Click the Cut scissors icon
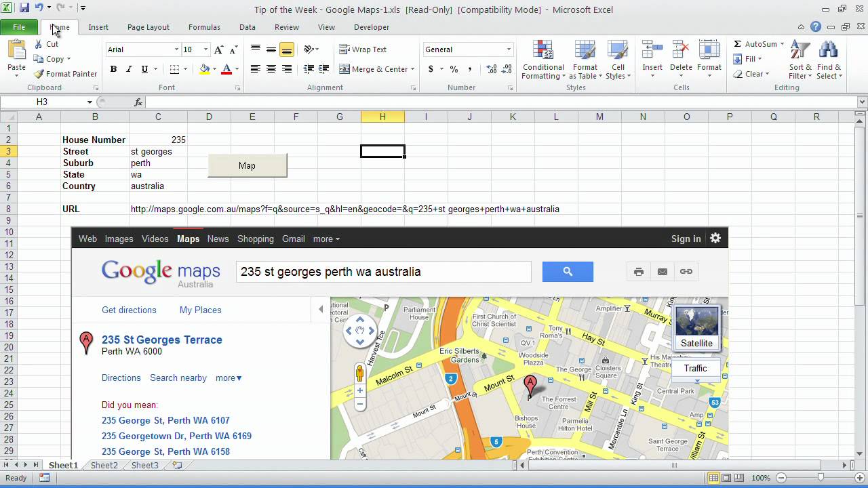 (39, 44)
